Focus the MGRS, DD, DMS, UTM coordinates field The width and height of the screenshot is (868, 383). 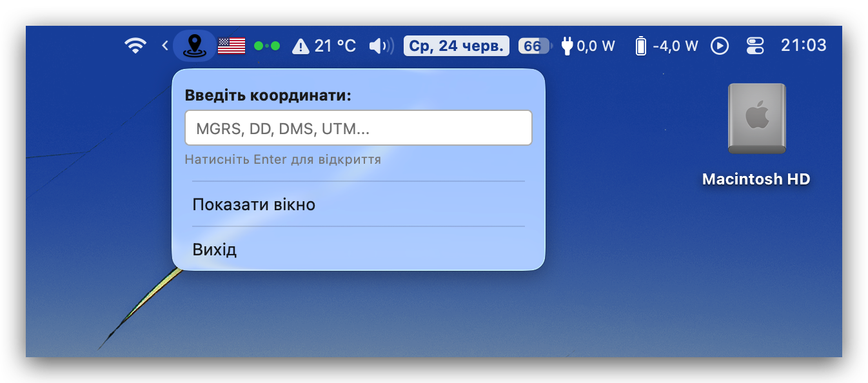pos(359,128)
